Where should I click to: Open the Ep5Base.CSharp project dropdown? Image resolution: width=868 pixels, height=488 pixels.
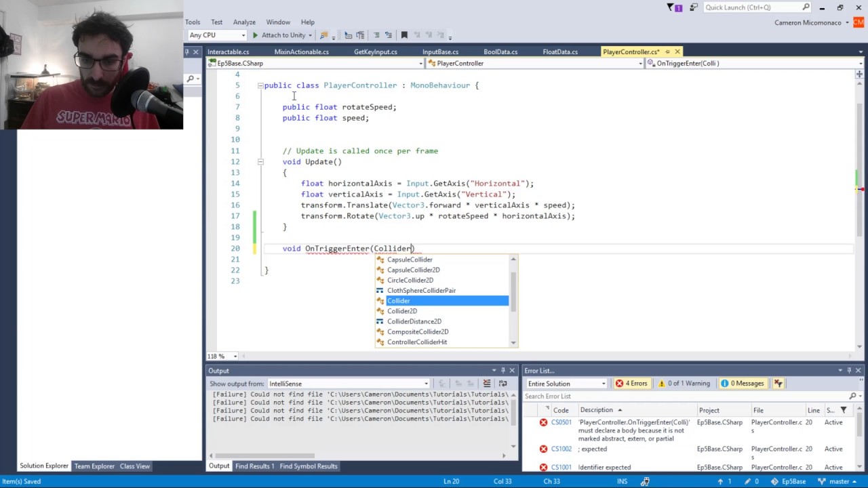[315, 63]
